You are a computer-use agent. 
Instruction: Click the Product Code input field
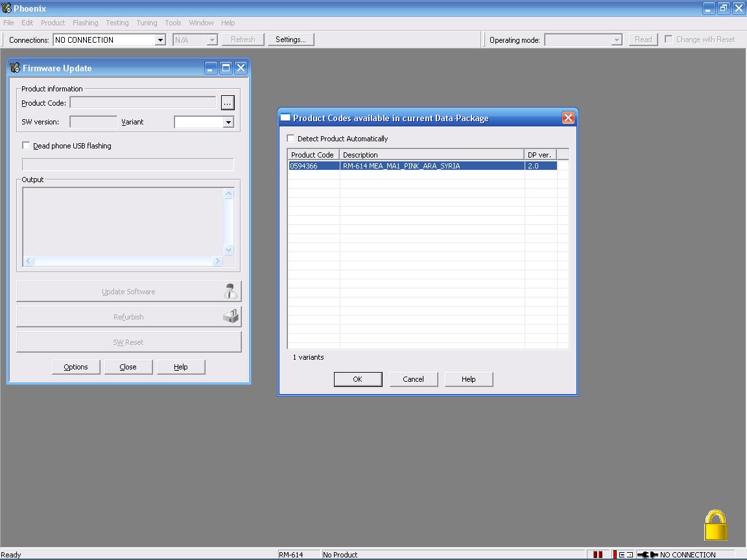point(143,102)
